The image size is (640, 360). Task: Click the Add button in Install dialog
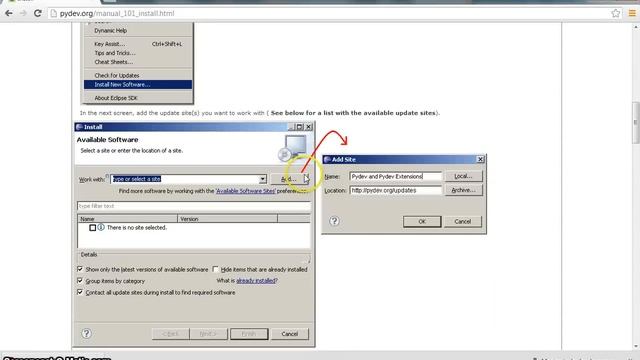[289, 179]
